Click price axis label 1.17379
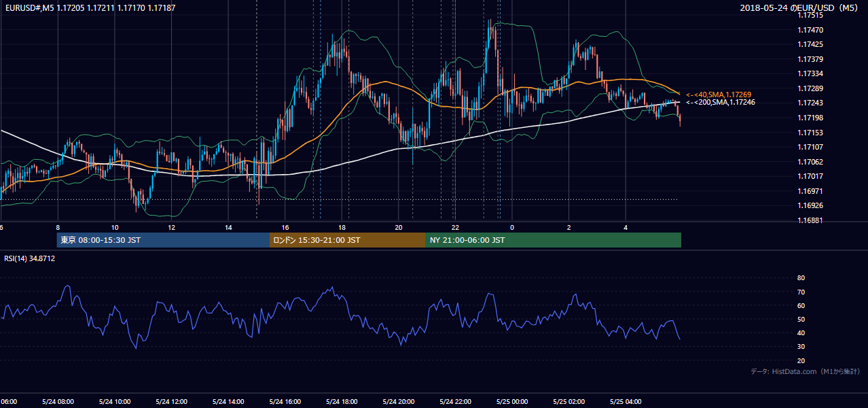 tap(810, 59)
